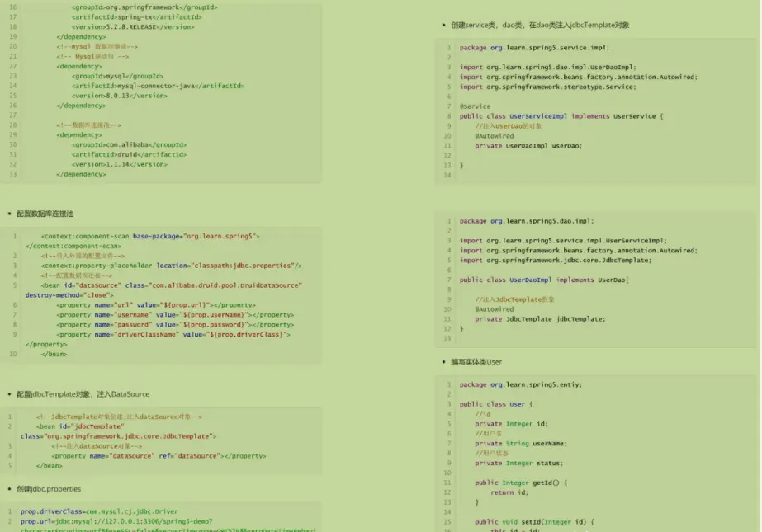The width and height of the screenshot is (762, 532).
Task: Click the property name="dataSource" ref line
Action: point(159,456)
